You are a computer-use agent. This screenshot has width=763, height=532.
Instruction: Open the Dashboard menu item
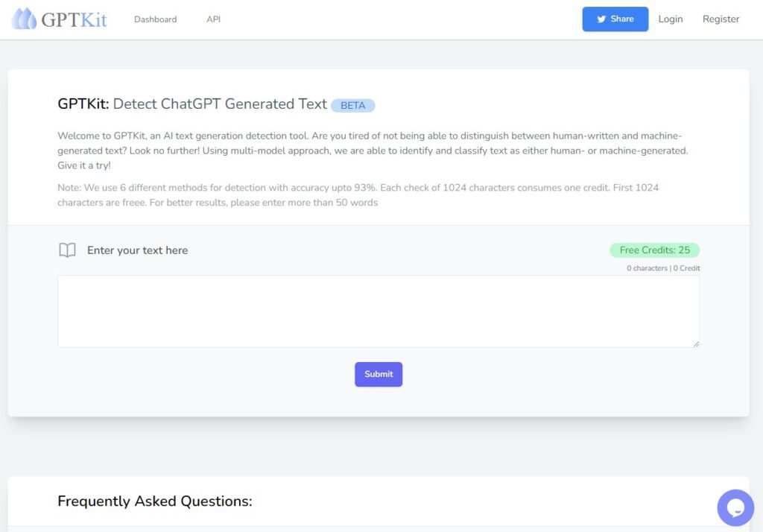coord(155,19)
